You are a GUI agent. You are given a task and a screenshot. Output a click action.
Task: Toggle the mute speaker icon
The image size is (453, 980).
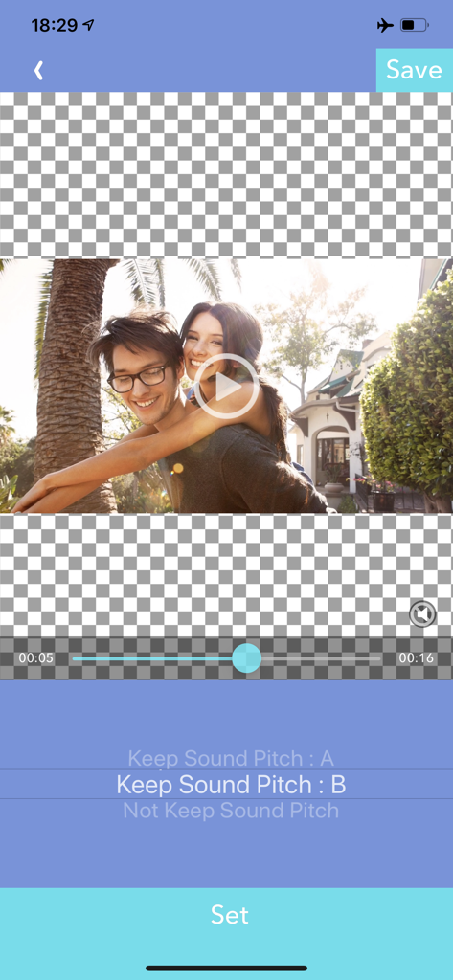pos(422,613)
